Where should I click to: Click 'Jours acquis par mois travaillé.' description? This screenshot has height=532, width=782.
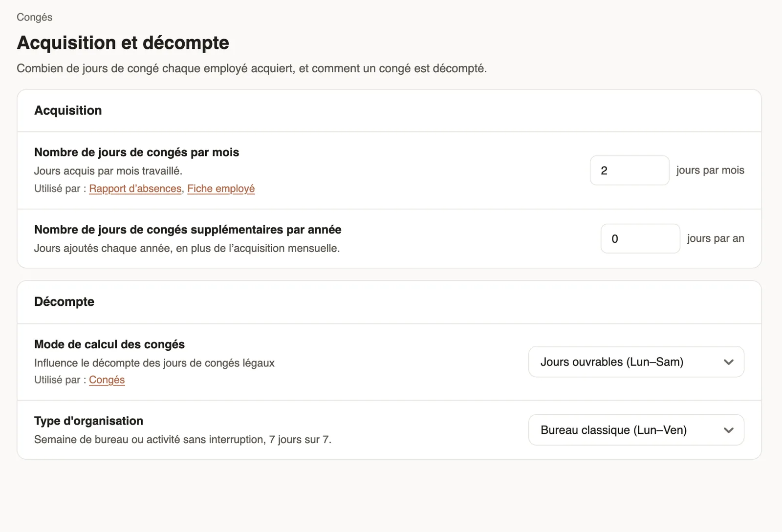[x=108, y=171]
